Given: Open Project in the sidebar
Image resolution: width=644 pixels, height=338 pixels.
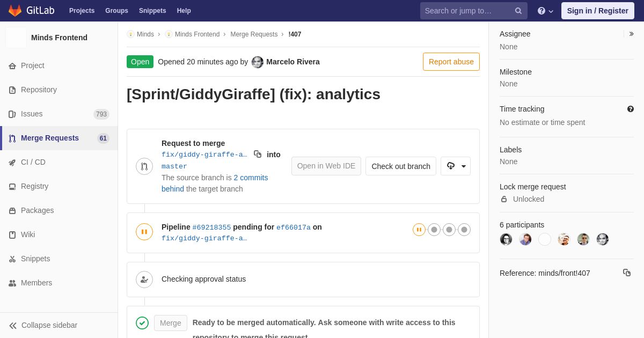Looking at the screenshot, I should [59, 65].
